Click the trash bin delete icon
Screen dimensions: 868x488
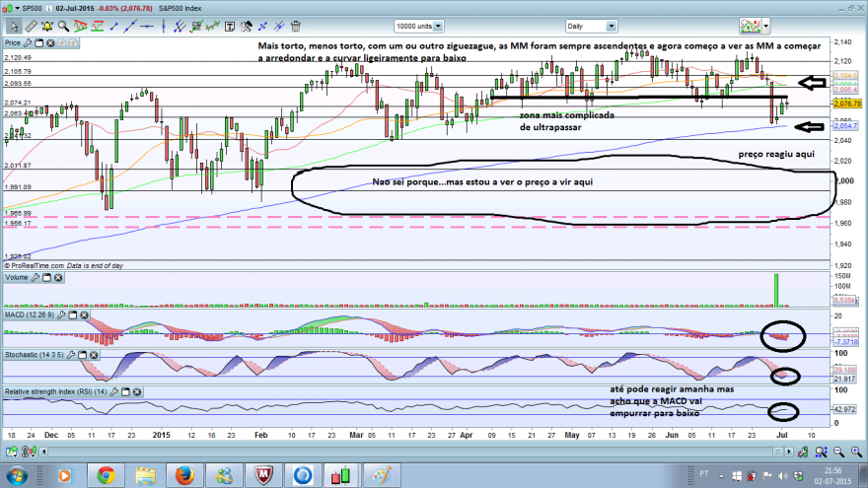click(x=296, y=26)
